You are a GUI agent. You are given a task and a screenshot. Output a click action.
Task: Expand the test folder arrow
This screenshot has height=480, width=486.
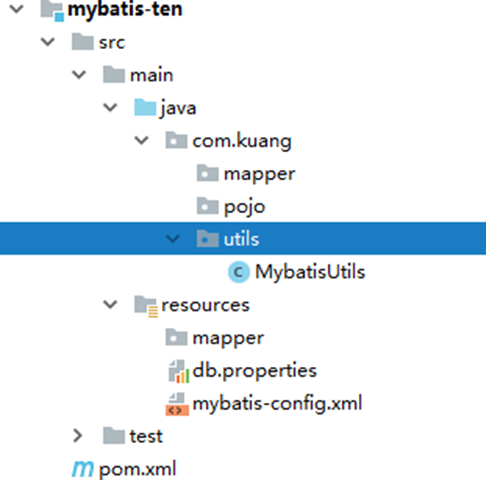pyautogui.click(x=78, y=436)
